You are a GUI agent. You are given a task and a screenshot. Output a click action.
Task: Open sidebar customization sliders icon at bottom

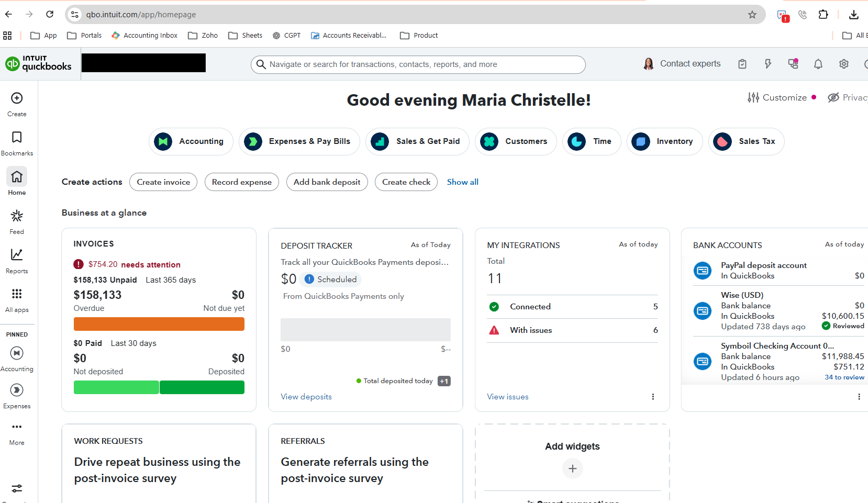(17, 488)
